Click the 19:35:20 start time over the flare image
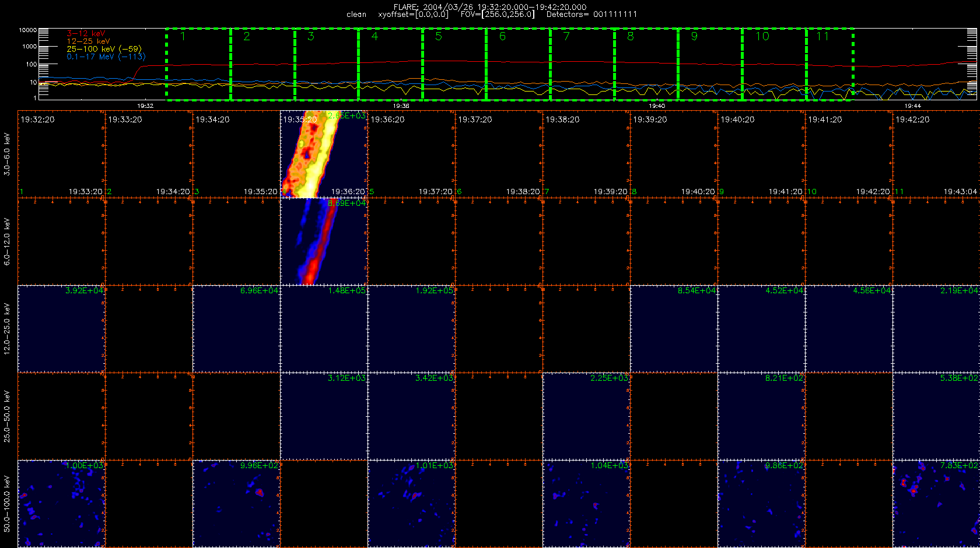980x548 pixels. pos(300,120)
